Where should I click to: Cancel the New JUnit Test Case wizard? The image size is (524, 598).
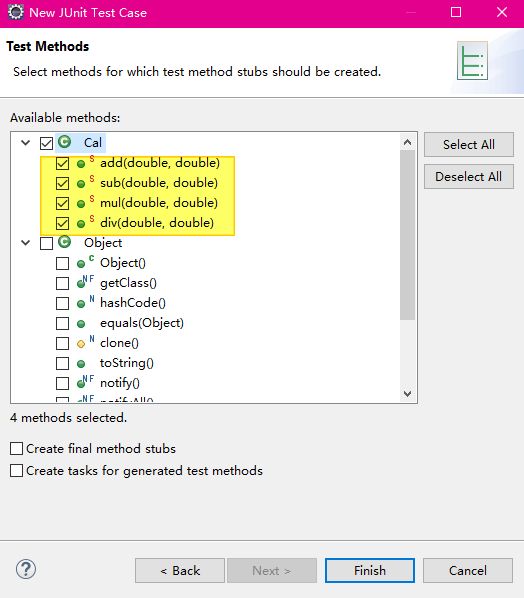(468, 571)
